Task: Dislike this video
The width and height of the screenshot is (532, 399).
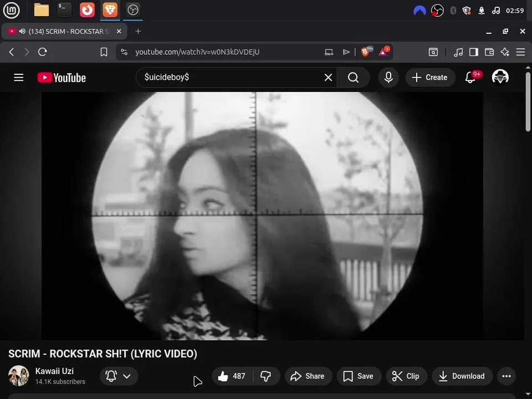Action: tap(265, 376)
